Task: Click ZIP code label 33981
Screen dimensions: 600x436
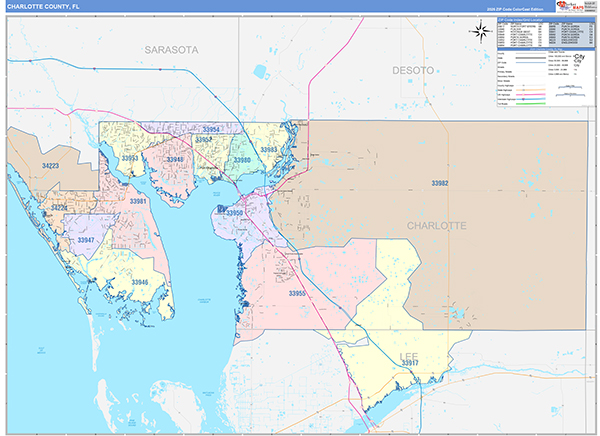Action: (x=138, y=201)
